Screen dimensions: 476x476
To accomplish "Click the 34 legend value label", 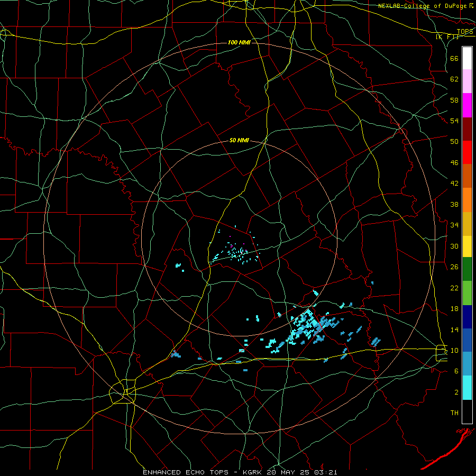I will (x=454, y=225).
